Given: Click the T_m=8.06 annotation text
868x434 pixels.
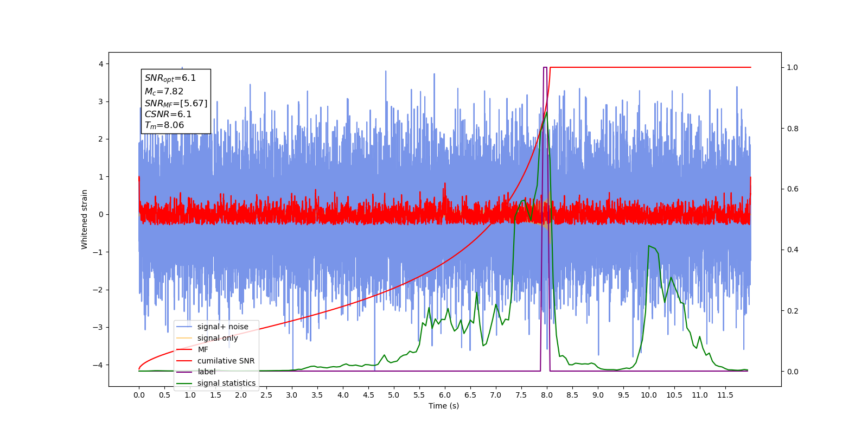Looking at the screenshot, I should (x=164, y=125).
